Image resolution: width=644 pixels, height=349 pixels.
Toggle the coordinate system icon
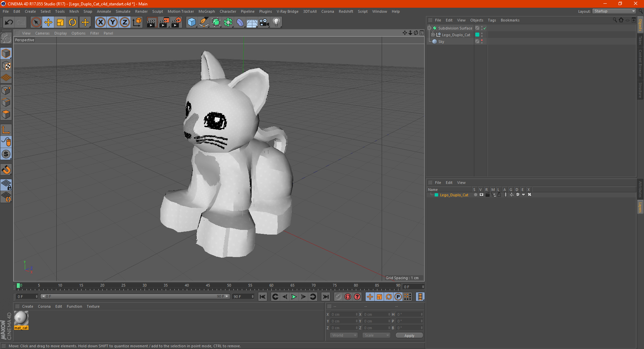pyautogui.click(x=137, y=22)
